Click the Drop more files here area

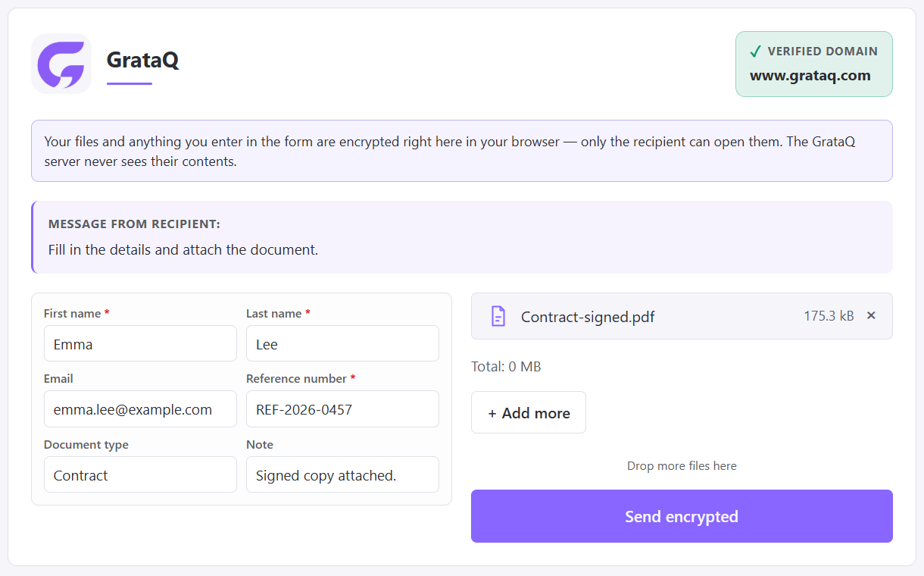(x=682, y=465)
